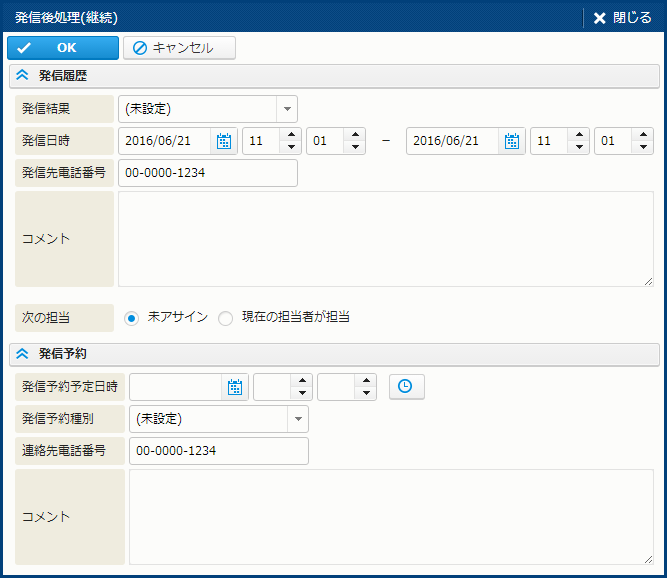Open calendar for scheduled call date

pos(235,388)
